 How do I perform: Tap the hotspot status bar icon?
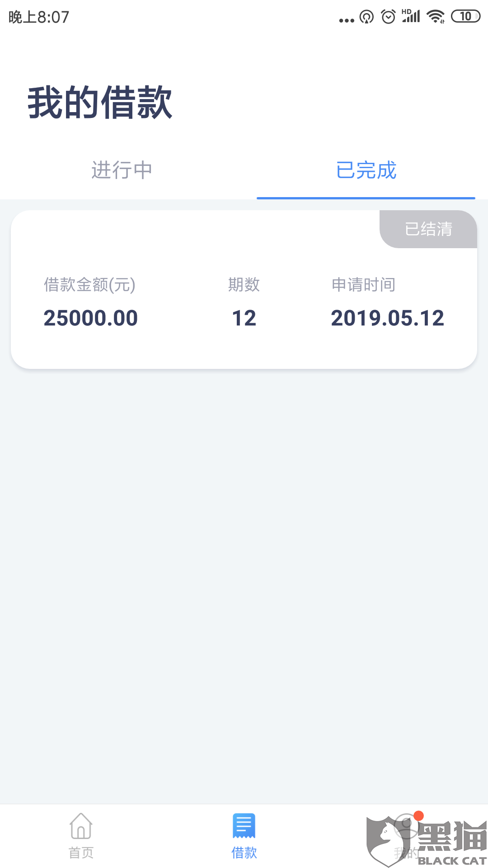[366, 17]
